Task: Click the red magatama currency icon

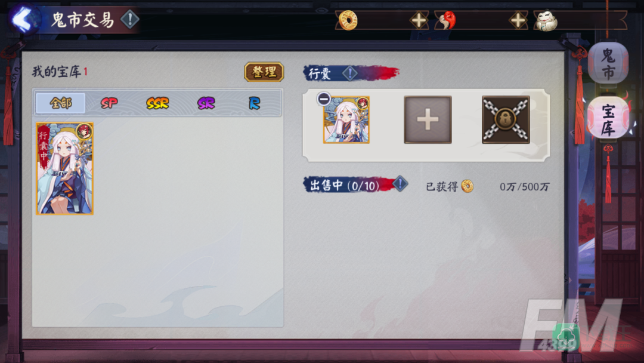Action: [447, 20]
